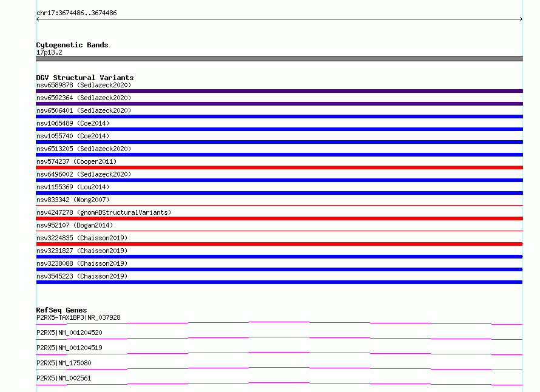Click the purple bar under nsv6592364
Image resolution: width=540 pixels, height=392 pixels.
[279, 104]
